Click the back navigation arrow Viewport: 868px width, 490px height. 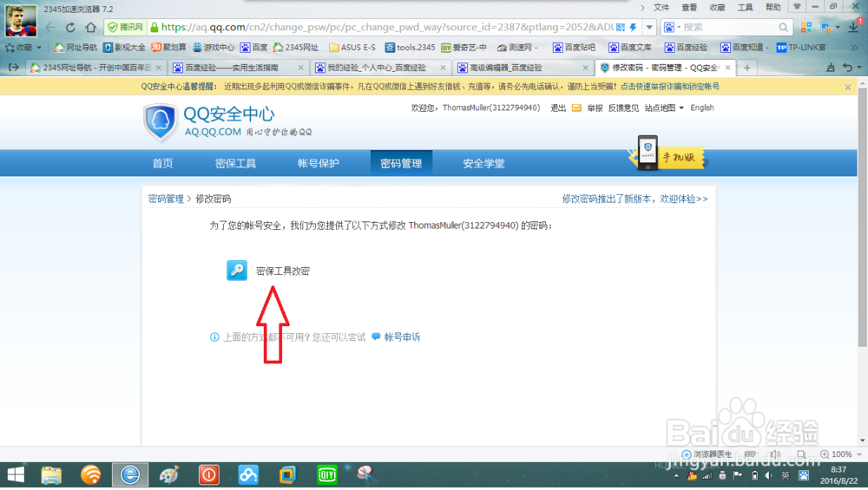[50, 27]
